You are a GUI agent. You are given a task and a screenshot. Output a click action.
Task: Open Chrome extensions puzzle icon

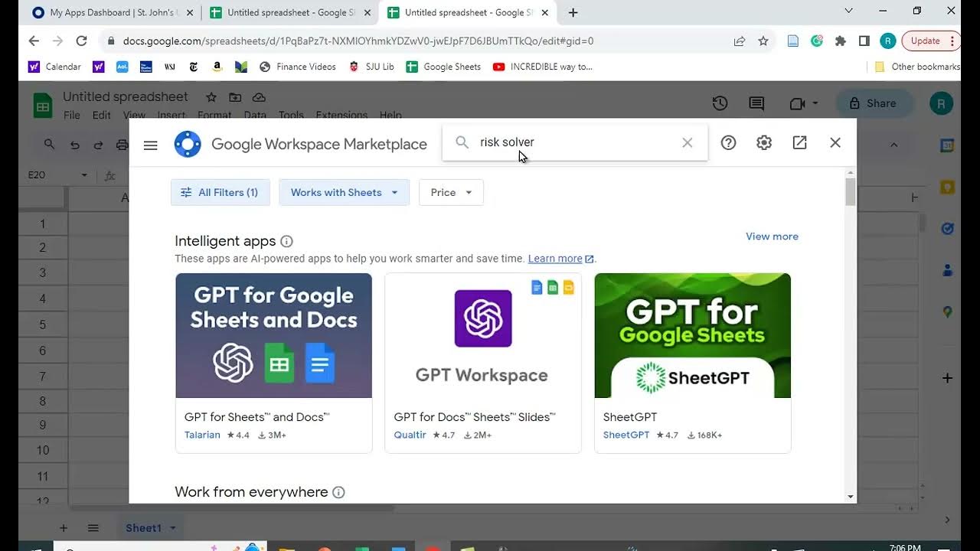click(x=841, y=41)
